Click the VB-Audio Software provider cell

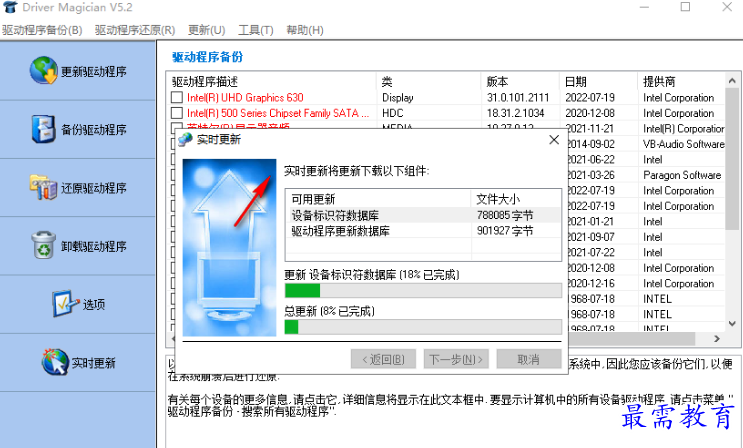coord(684,144)
